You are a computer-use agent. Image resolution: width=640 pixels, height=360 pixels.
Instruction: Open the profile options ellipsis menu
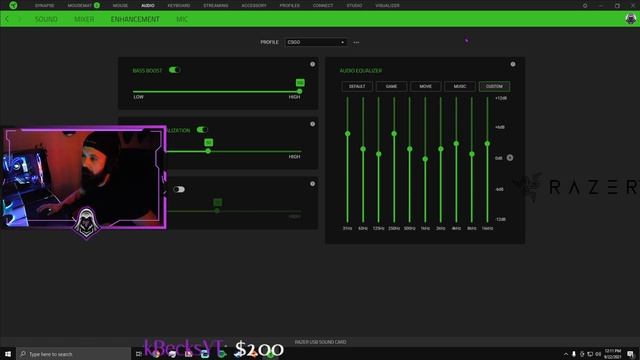(356, 42)
